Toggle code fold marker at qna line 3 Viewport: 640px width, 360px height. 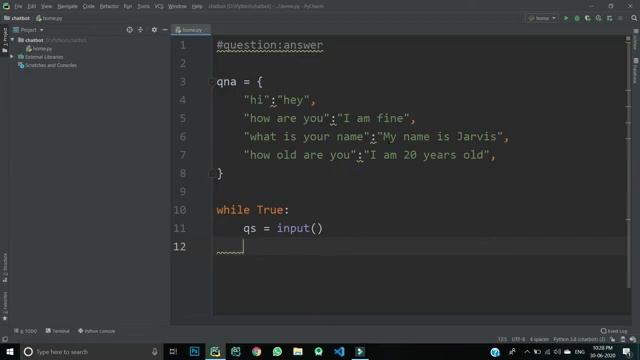click(x=212, y=82)
